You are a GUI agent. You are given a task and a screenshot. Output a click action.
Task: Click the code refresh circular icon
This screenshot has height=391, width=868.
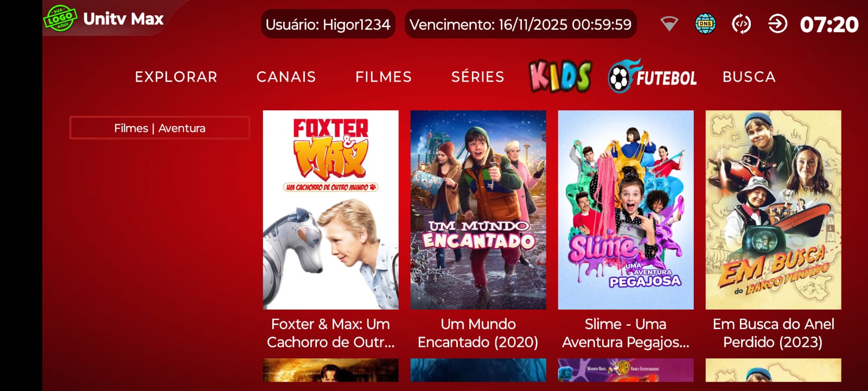[x=741, y=24]
